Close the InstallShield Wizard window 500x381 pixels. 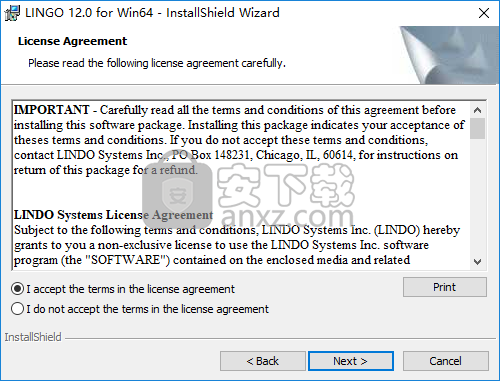(x=484, y=13)
